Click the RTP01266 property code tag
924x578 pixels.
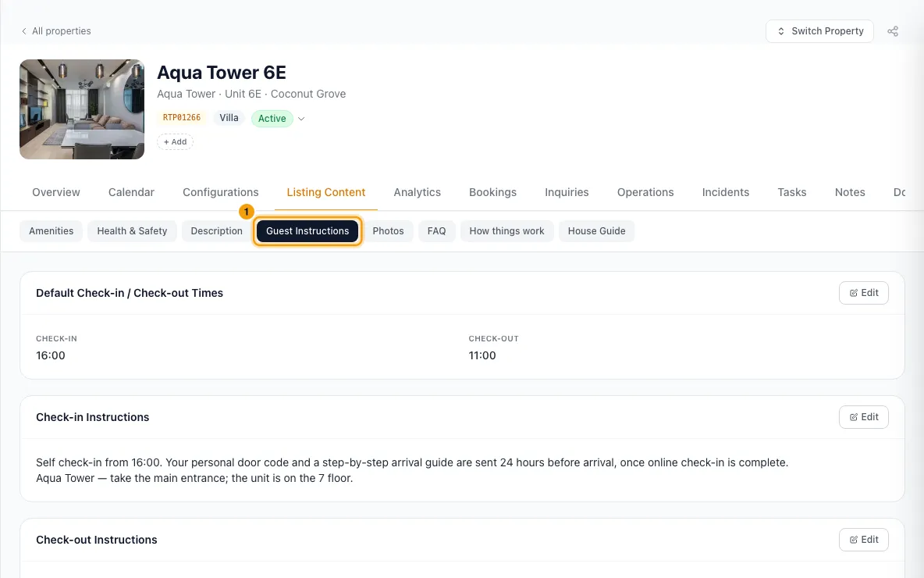[182, 117]
